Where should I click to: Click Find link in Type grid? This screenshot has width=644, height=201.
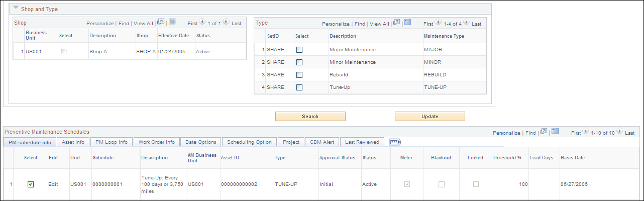pos(360,24)
